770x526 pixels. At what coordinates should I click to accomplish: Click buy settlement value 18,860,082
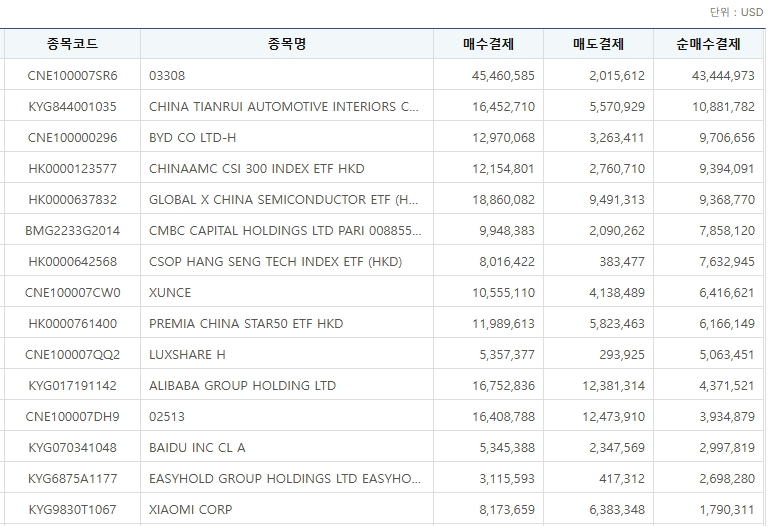point(503,199)
